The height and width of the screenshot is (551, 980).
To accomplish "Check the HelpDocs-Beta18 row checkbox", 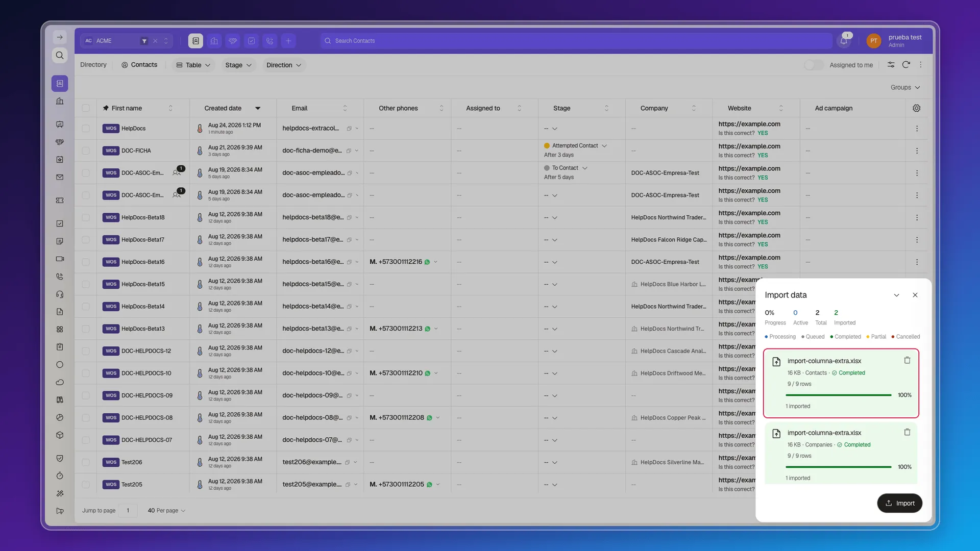I will pos(86,218).
